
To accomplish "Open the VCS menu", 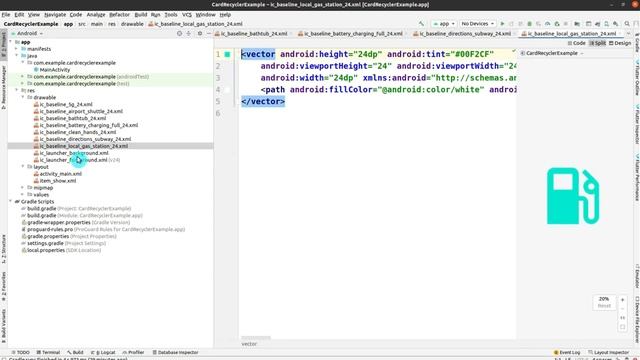I will pos(187,15).
